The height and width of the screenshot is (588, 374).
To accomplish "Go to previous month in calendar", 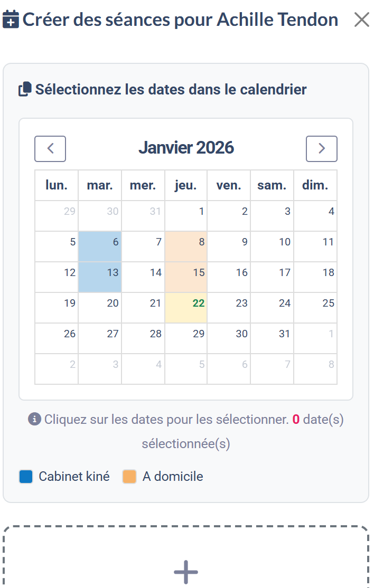I will click(x=50, y=149).
